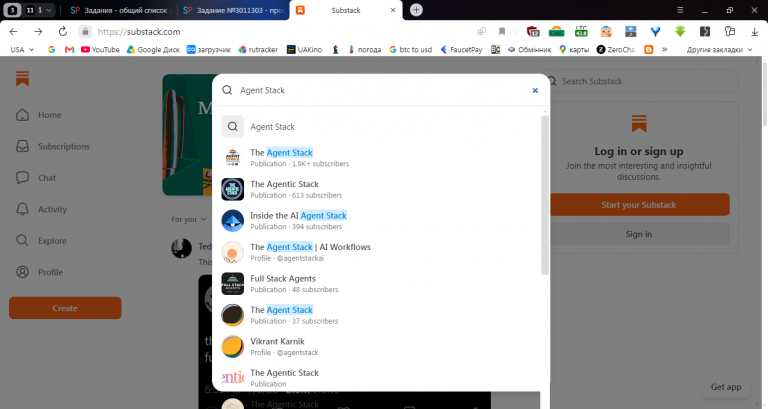Expand the For you feed dropdown
The width and height of the screenshot is (768, 409).
189,219
